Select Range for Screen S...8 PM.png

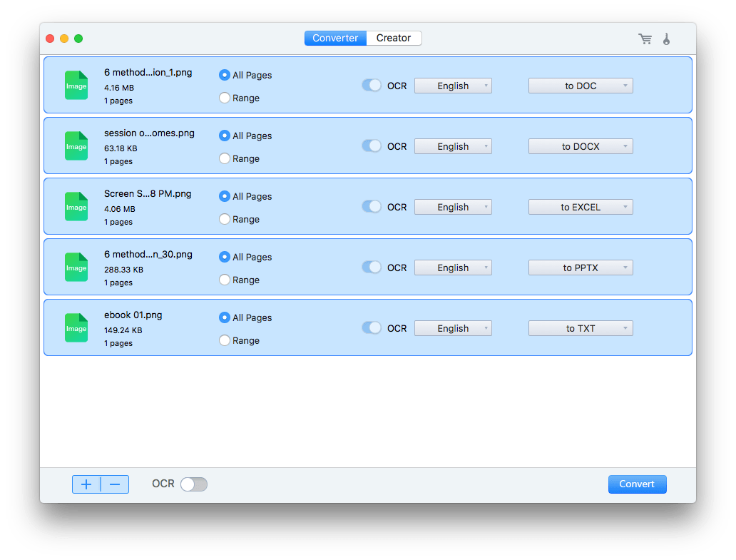224,219
